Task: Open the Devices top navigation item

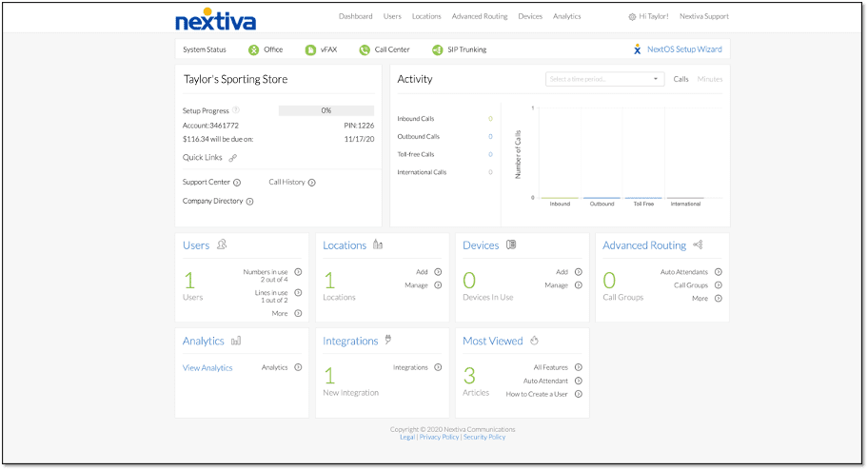Action: tap(530, 16)
